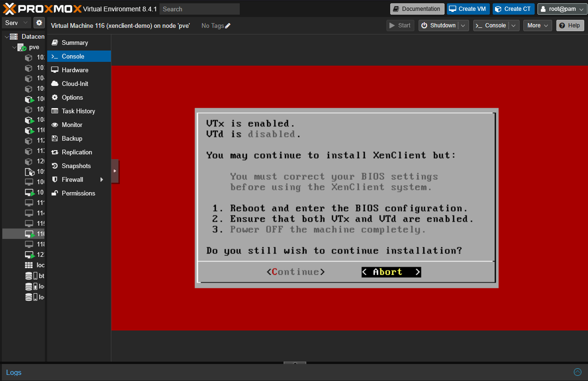
Task: Click the search input field
Action: point(199,9)
